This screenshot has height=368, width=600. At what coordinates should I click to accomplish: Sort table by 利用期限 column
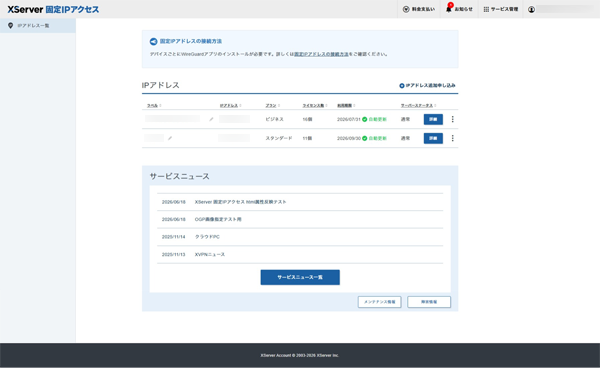tap(346, 106)
